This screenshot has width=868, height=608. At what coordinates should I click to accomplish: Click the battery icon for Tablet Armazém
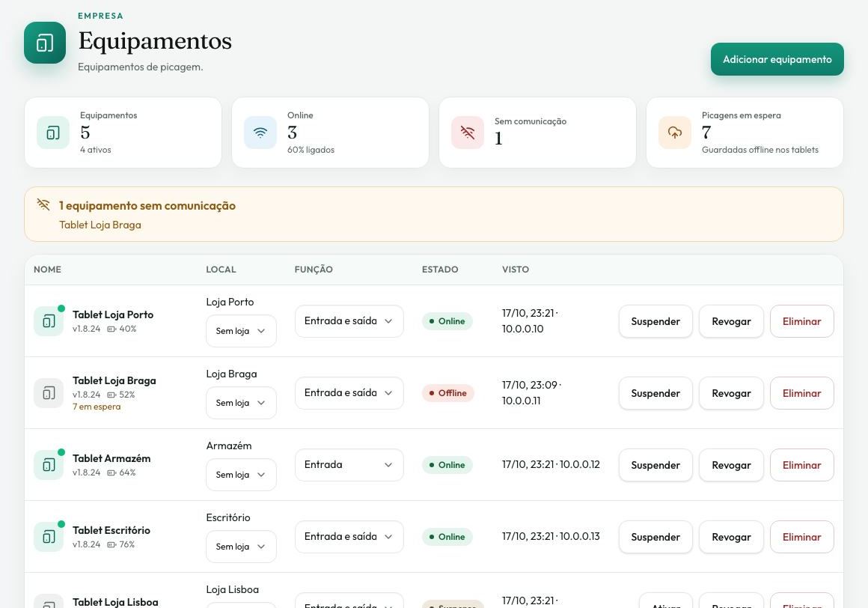111,473
